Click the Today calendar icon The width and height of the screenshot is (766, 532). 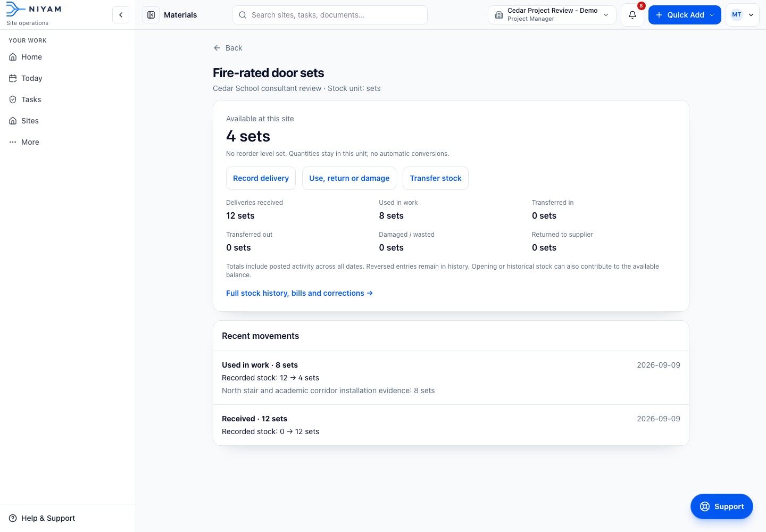click(13, 78)
